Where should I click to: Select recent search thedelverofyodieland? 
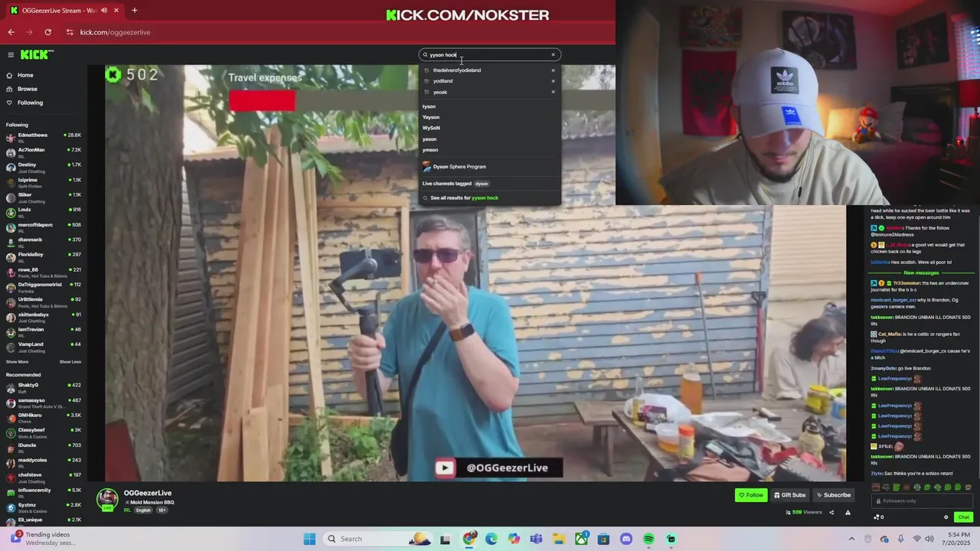[x=457, y=70]
